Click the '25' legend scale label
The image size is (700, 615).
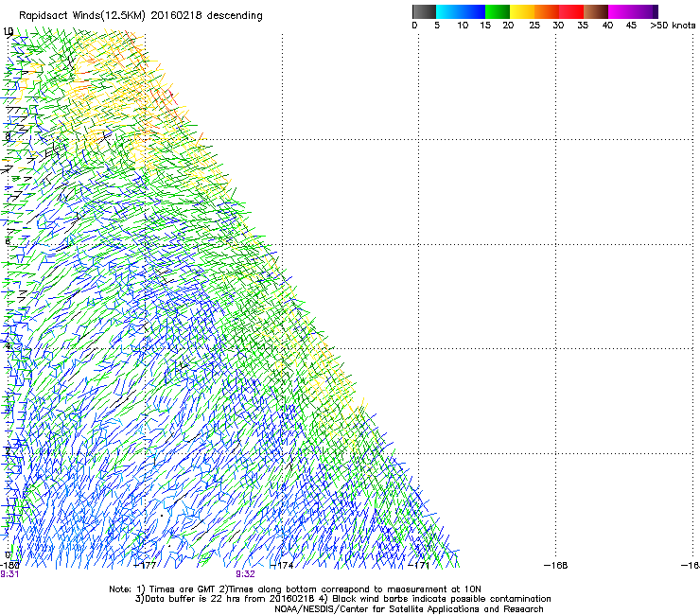coord(534,26)
